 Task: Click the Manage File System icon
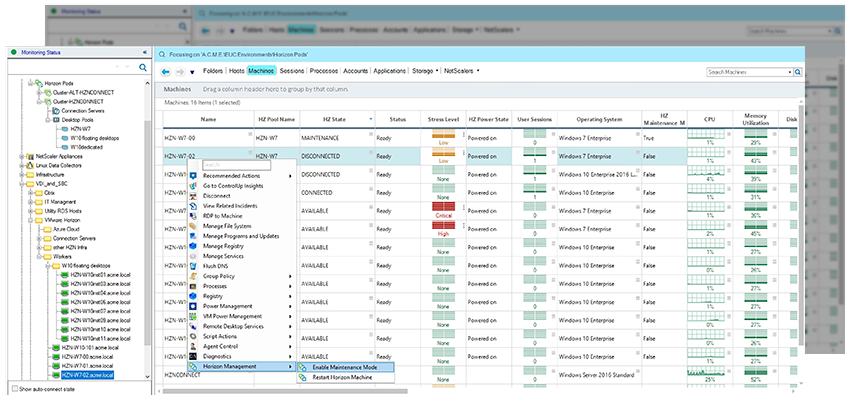(x=193, y=226)
